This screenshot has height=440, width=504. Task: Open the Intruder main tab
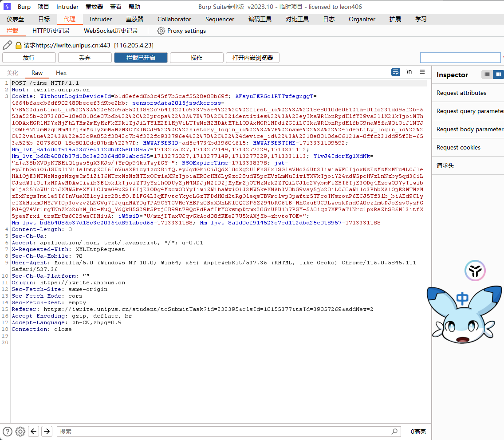pyautogui.click(x=101, y=19)
